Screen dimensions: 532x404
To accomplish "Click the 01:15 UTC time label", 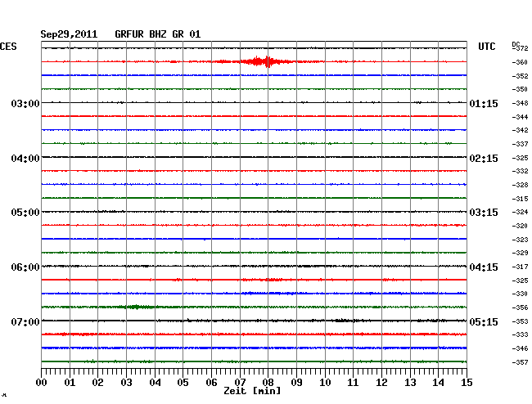I will (484, 103).
